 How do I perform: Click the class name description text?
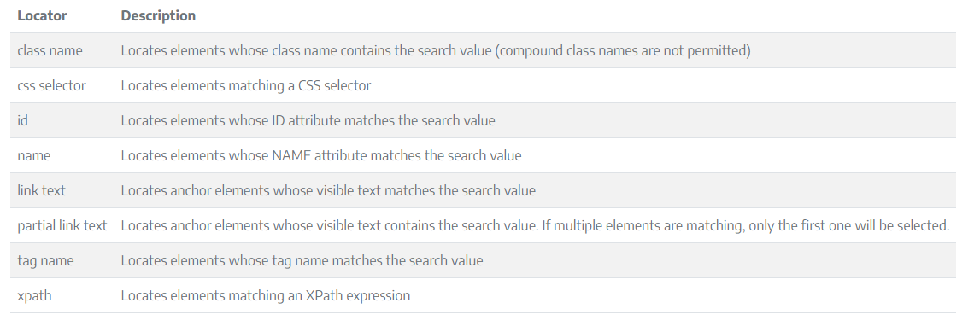436,50
